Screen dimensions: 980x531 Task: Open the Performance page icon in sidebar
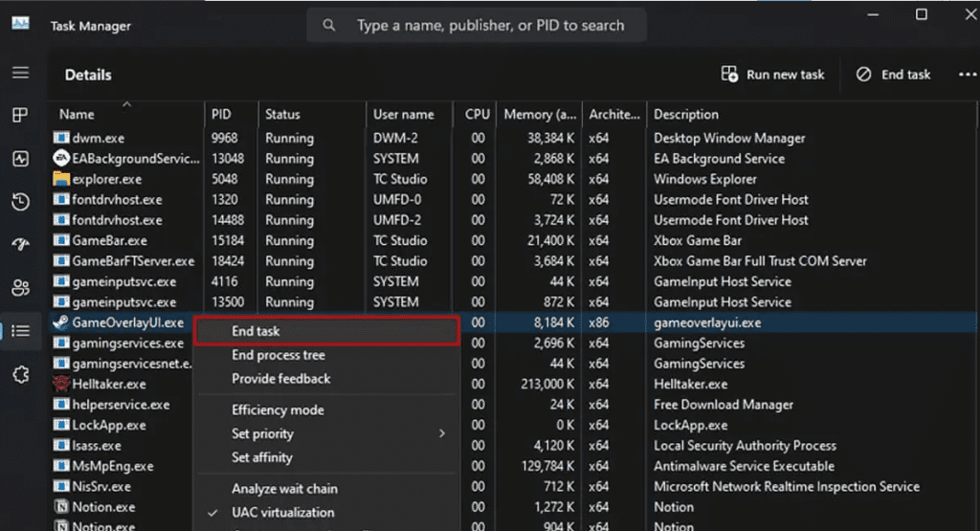click(20, 159)
